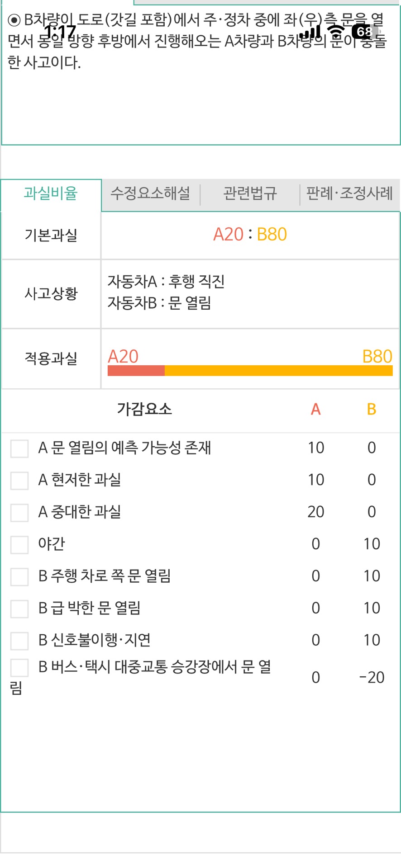Open the 수정요소해설 tab
401x868 pixels.
(150, 194)
